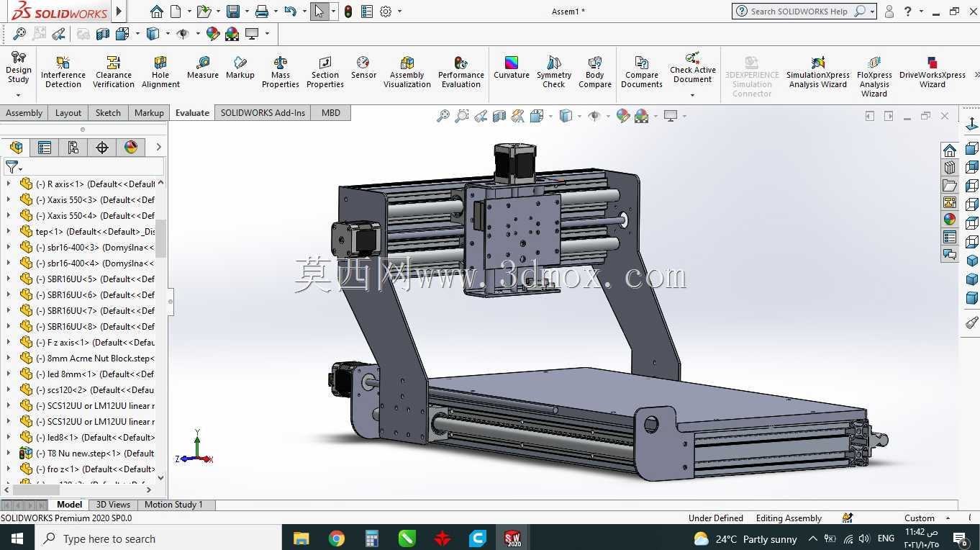Click the PropertyManager tab icon
Viewport: 980px width, 550px height.
(45, 148)
